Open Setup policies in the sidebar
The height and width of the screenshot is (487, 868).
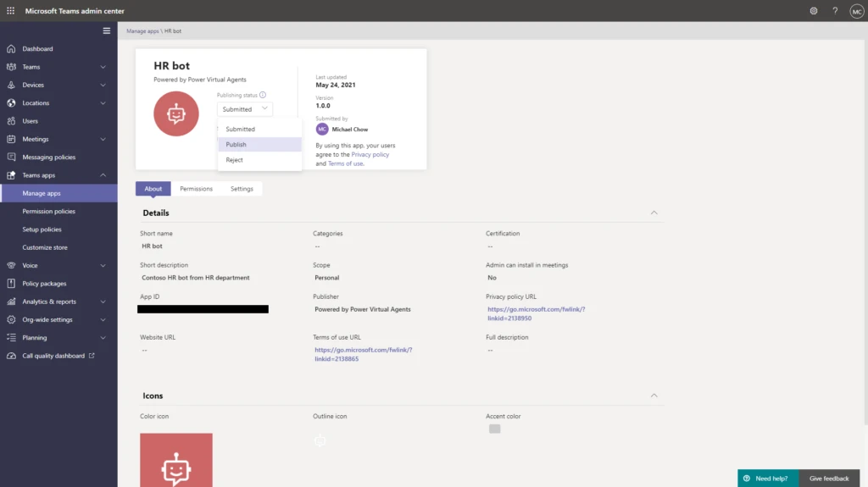point(58,230)
